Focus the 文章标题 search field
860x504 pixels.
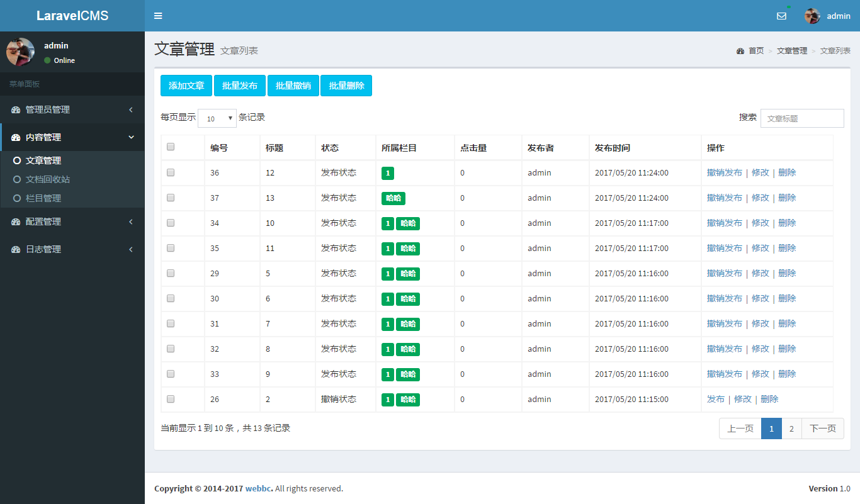point(802,118)
